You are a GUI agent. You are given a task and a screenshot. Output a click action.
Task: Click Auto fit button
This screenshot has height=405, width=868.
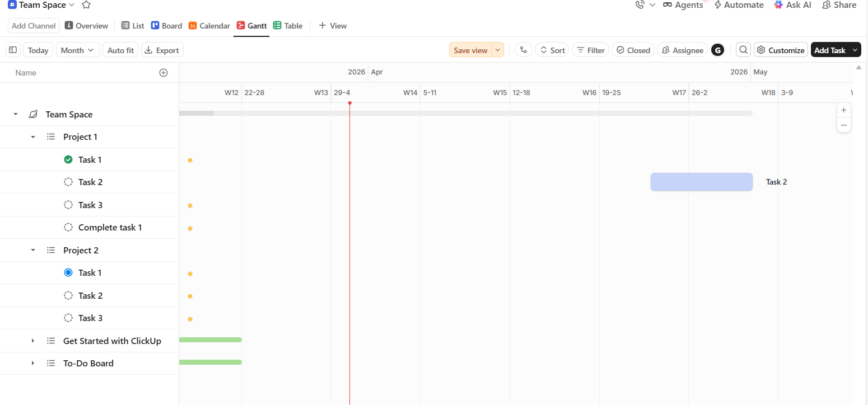tap(120, 50)
